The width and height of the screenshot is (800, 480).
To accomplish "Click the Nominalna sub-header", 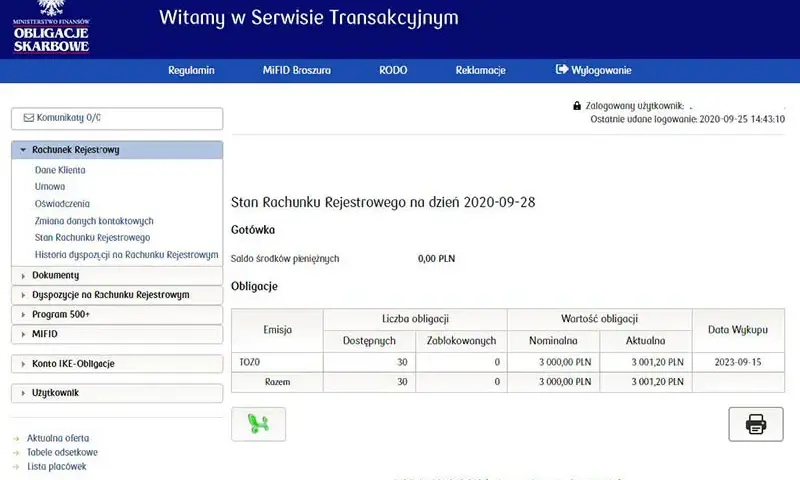I will 554,341.
